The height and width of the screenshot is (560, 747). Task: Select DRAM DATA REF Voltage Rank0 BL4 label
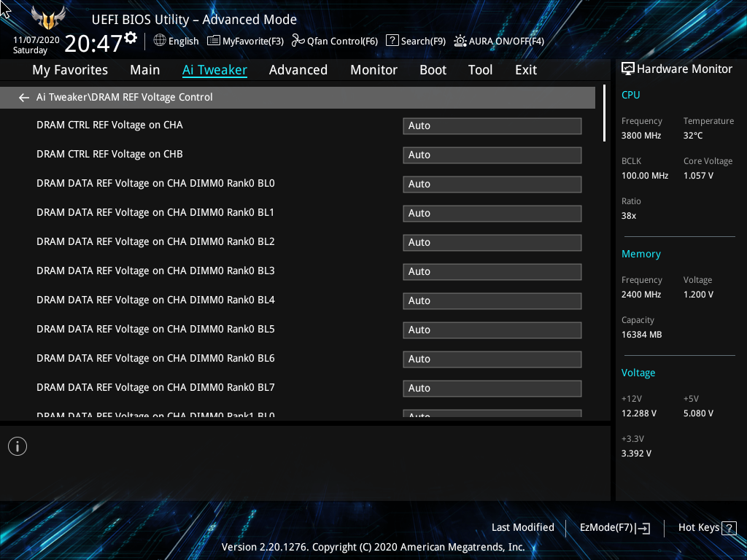pos(155,300)
